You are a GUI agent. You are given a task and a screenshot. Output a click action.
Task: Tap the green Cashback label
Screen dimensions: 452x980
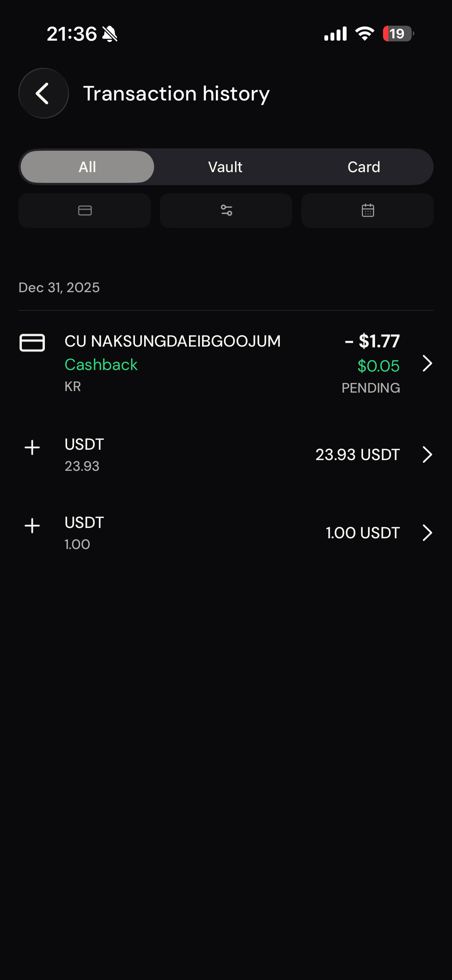[101, 365]
